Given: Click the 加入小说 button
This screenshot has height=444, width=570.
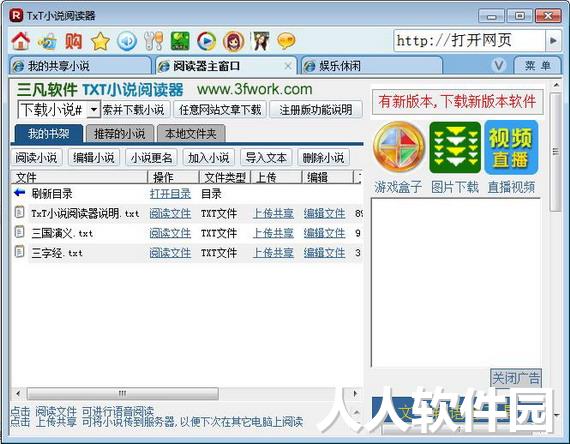Looking at the screenshot, I should click(209, 158).
